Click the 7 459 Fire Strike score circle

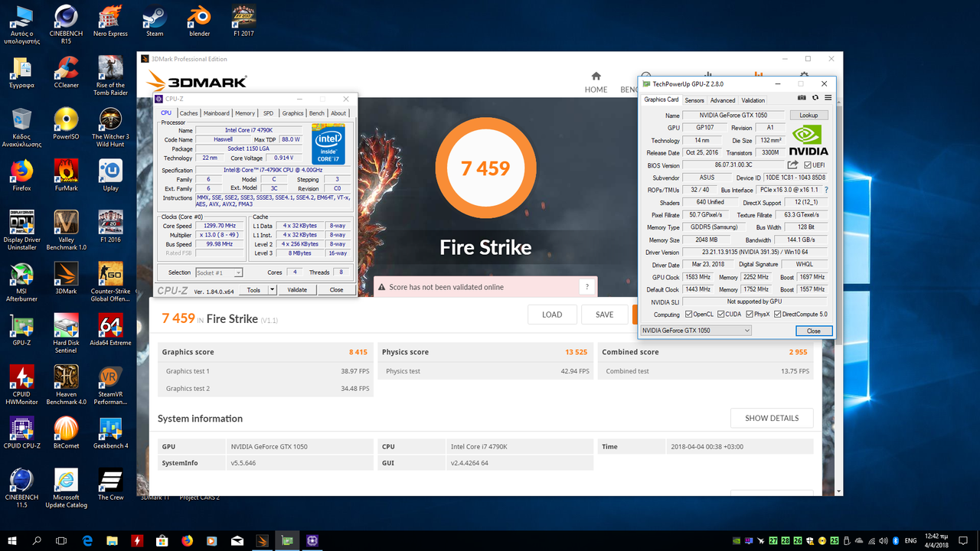point(485,168)
